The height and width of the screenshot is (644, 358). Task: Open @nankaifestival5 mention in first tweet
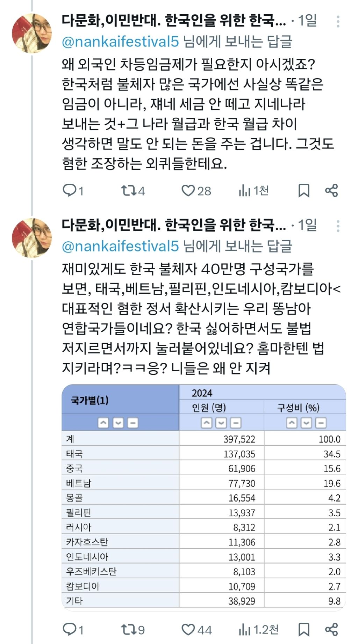coord(120,42)
